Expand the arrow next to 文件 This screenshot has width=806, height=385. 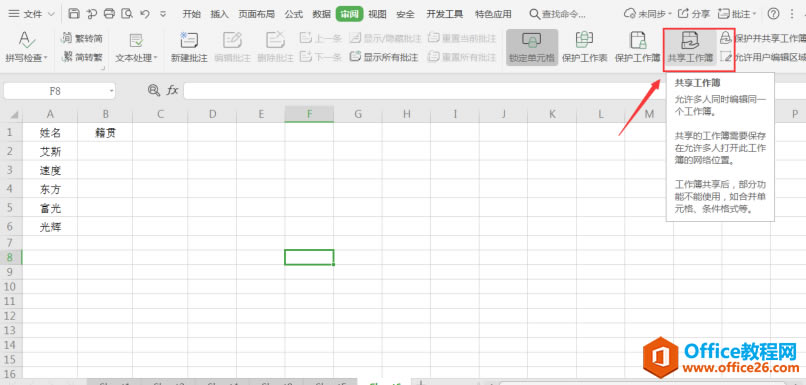point(50,14)
